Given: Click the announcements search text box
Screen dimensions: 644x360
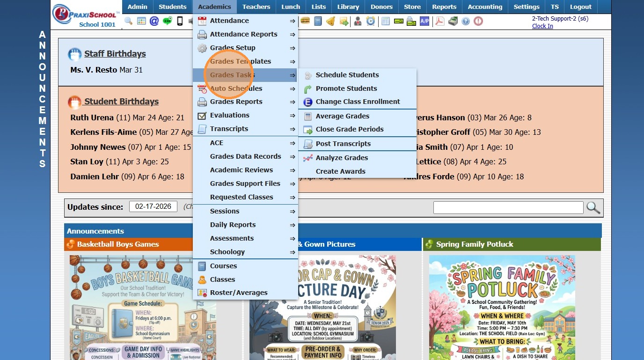Looking at the screenshot, I should [x=508, y=207].
